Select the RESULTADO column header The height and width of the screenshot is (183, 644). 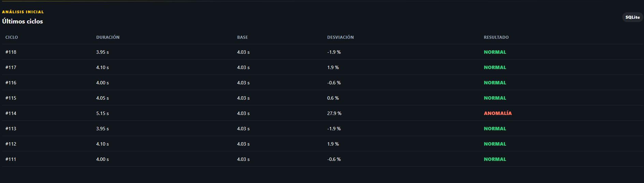pos(496,37)
